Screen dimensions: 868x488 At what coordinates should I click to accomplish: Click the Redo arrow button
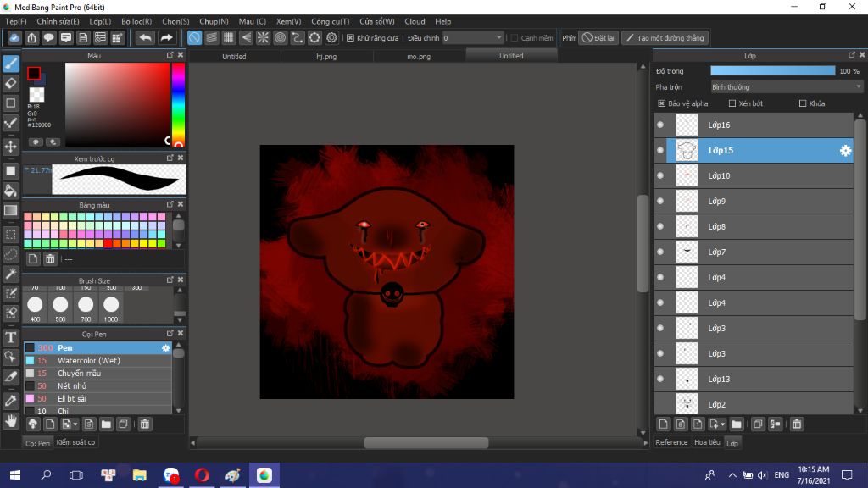(x=166, y=37)
